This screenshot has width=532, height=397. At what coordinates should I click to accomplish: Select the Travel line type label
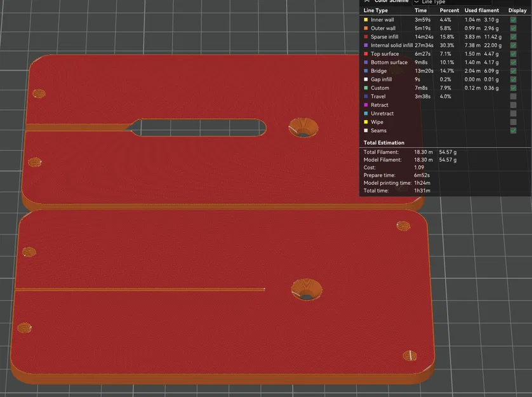[x=378, y=97]
